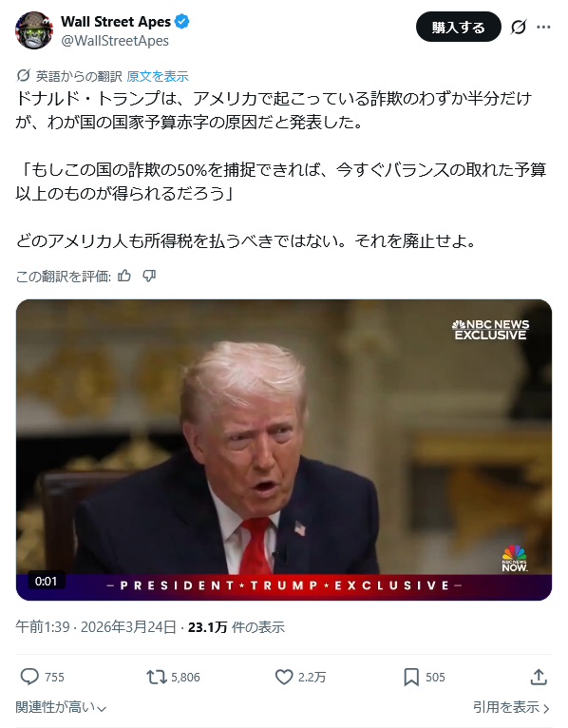Show original text via 原文を表示

pyautogui.click(x=158, y=76)
